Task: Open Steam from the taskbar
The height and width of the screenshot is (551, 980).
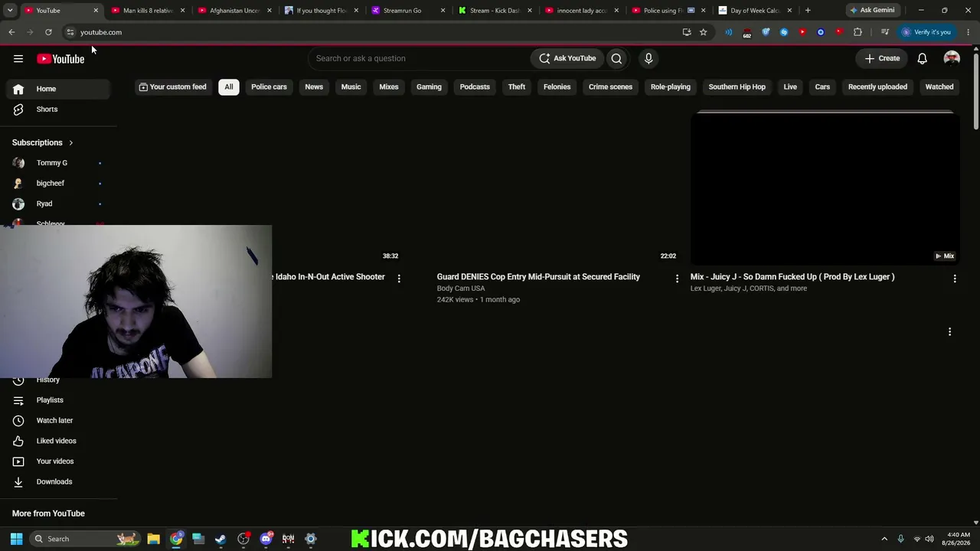Action: [x=220, y=539]
